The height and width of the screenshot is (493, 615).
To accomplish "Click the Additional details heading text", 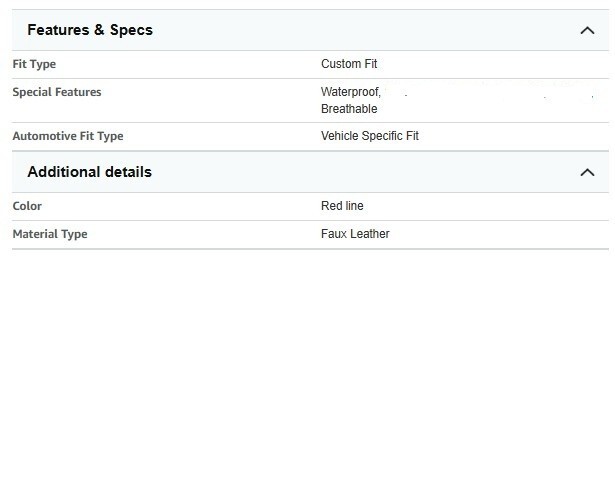I will coord(89,172).
